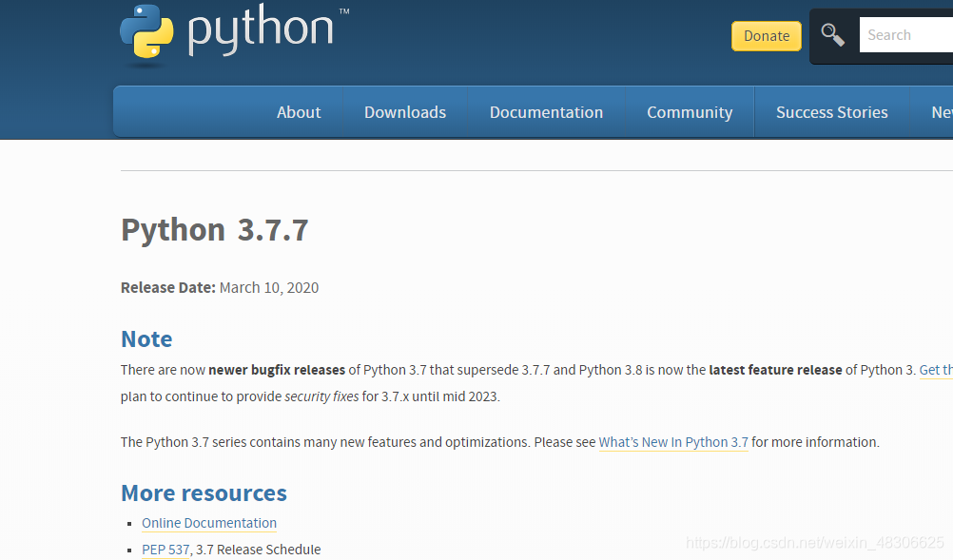Click the Donate button
This screenshot has width=953, height=560.
767,36
